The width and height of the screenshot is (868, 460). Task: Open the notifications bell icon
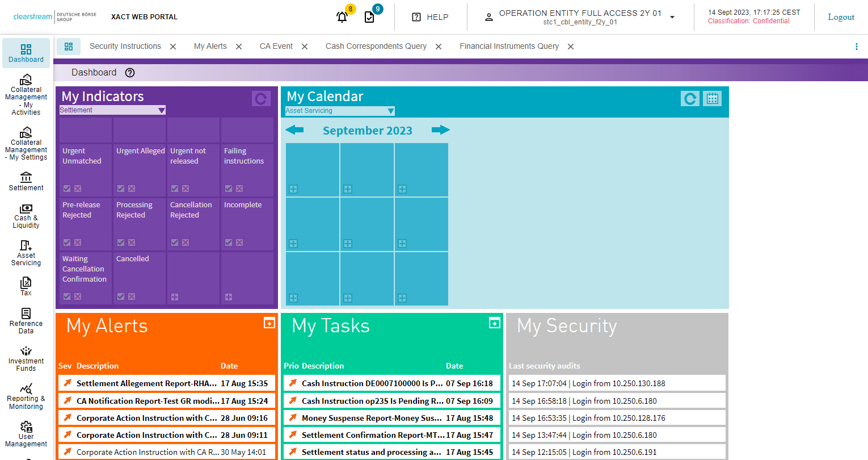click(x=342, y=17)
